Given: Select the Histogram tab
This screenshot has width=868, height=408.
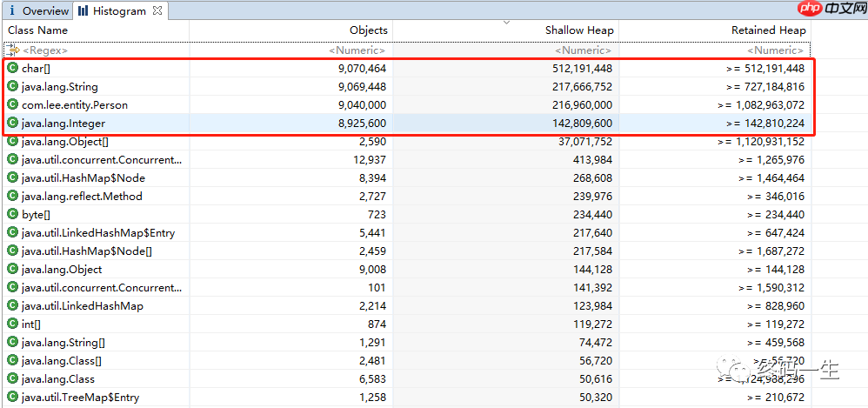Looking at the screenshot, I should pyautogui.click(x=113, y=11).
